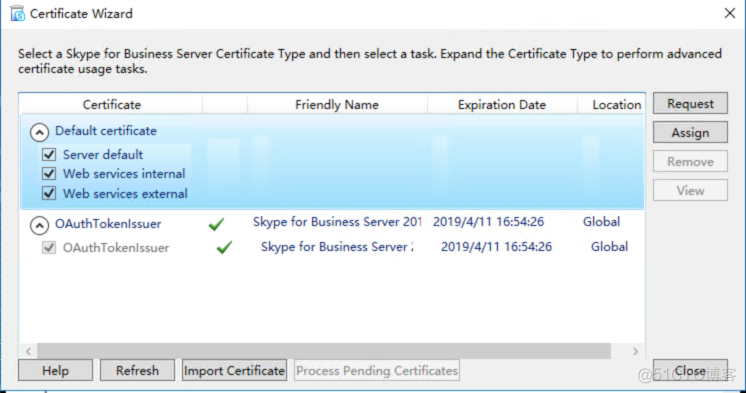Sort by the Location column header

coord(611,104)
